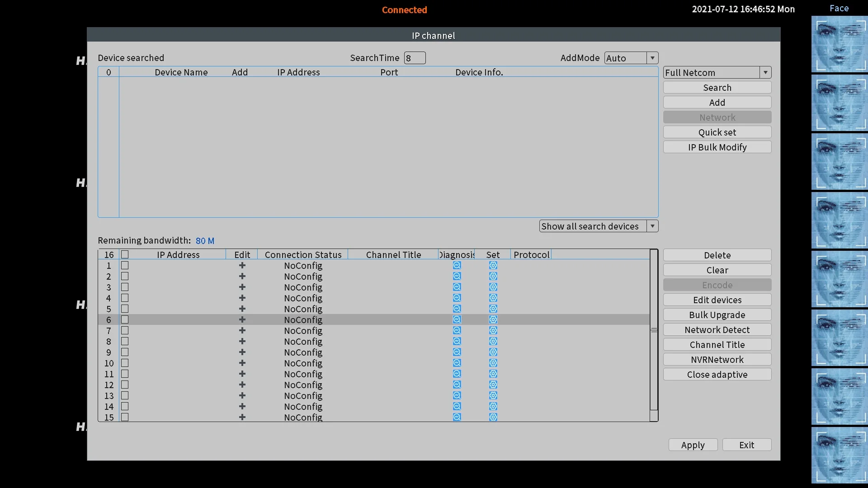This screenshot has height=488, width=868.
Task: Click diagnosis icon for channel 10
Action: [x=457, y=363]
